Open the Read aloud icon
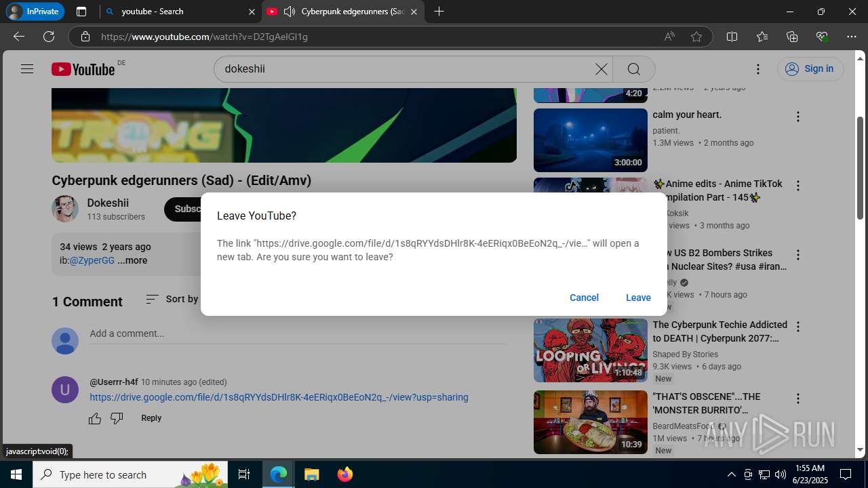Image resolution: width=868 pixels, height=488 pixels. (x=669, y=37)
